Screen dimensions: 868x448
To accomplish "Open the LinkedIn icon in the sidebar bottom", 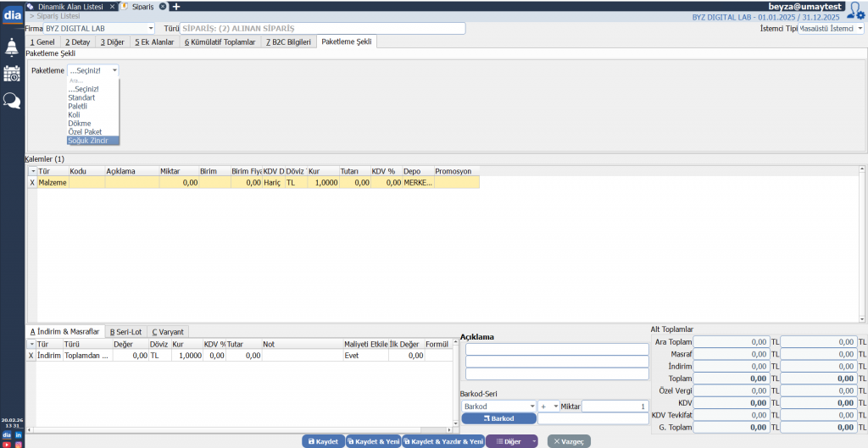I will pos(18,434).
